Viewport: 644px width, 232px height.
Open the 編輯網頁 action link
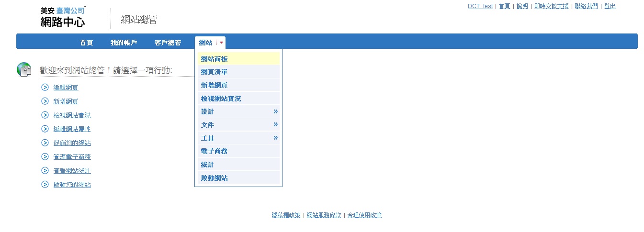click(x=66, y=88)
